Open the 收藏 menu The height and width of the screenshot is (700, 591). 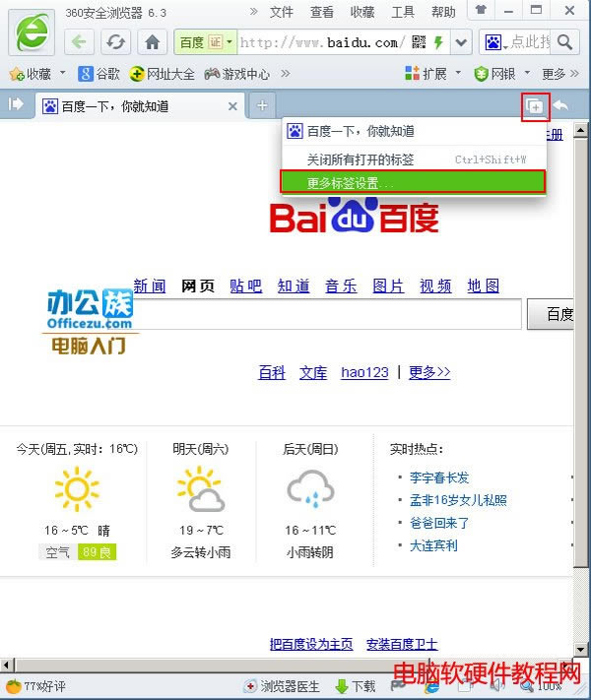[362, 12]
